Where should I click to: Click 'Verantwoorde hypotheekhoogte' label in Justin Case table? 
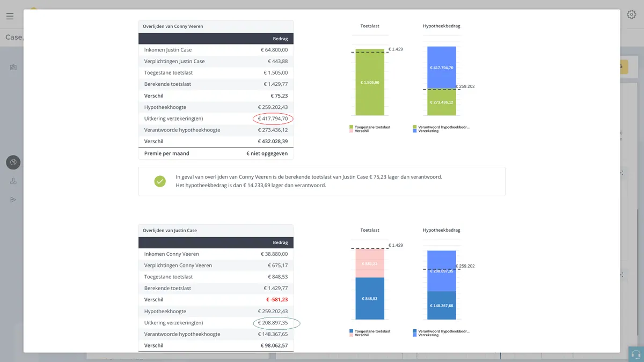(182, 334)
